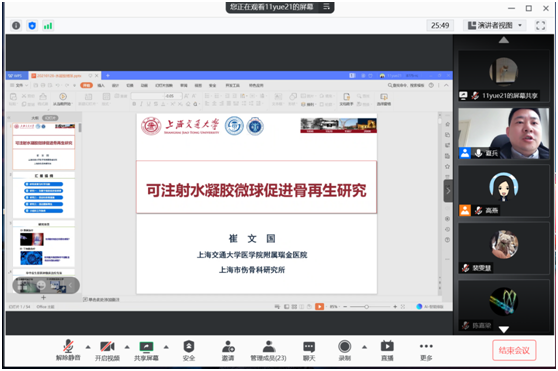This screenshot has height=371, width=558.
Task: Open the viewing-screen options menu at top
Action: tap(326, 6)
